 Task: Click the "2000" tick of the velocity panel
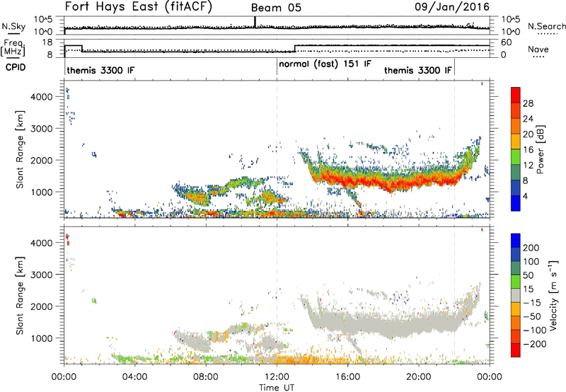41,307
